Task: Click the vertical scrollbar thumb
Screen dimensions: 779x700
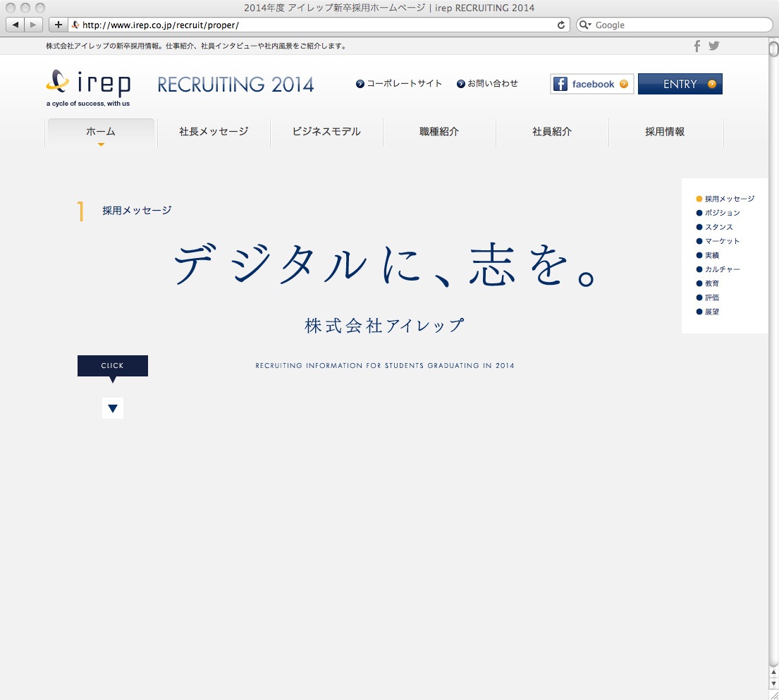Action: point(773,49)
